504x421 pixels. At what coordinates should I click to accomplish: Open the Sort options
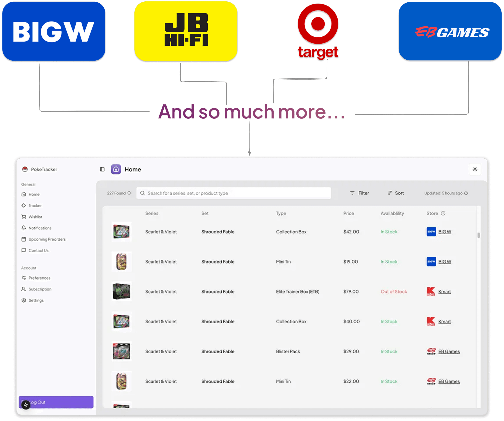point(396,193)
